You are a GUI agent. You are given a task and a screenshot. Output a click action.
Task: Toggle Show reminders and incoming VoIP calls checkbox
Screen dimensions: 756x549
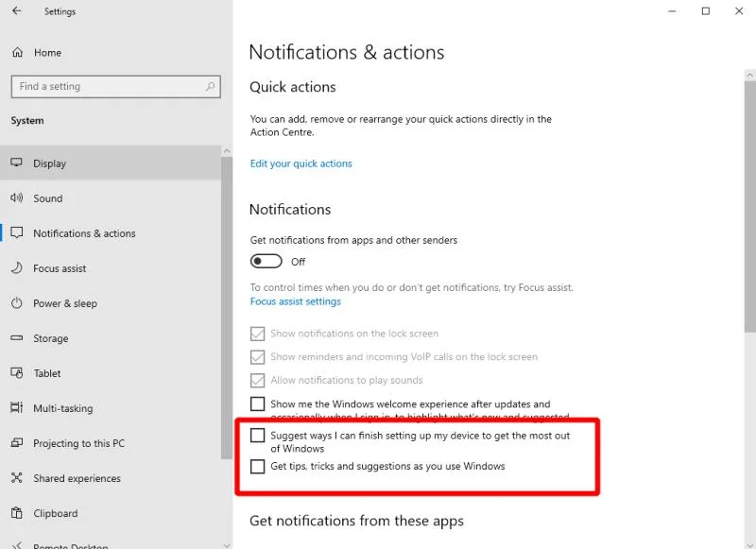pyautogui.click(x=257, y=356)
